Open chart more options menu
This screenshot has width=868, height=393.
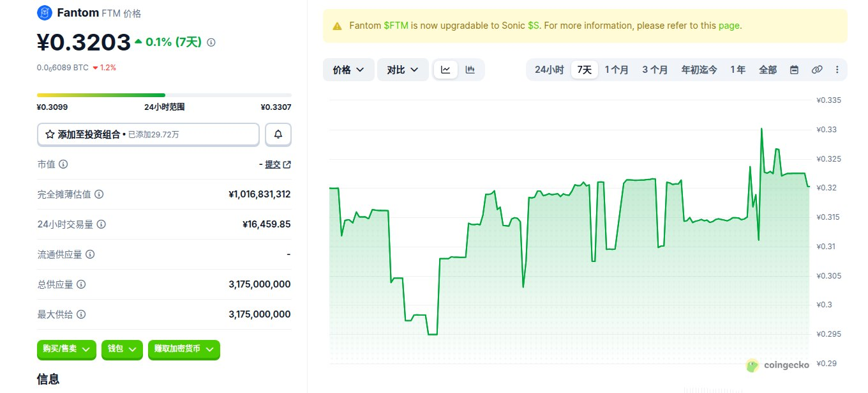pyautogui.click(x=837, y=70)
